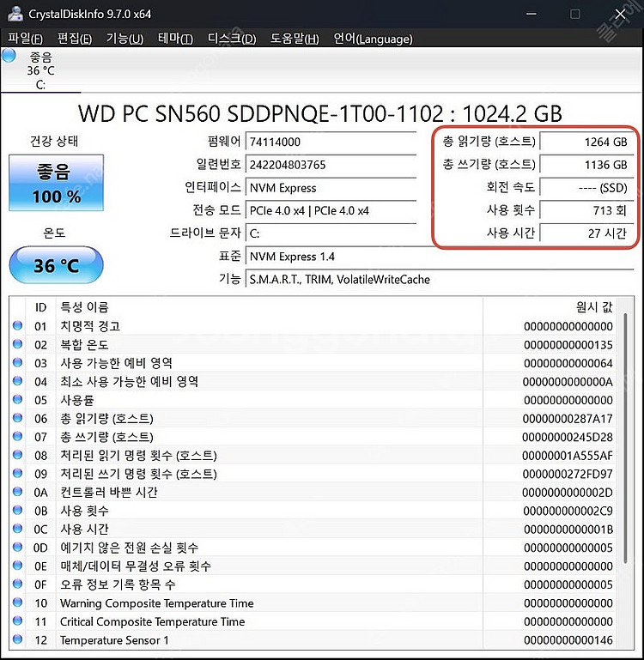Viewport: 644px width, 660px height.
Task: Click the 펌웨어 field showing 74114000
Action: [331, 142]
